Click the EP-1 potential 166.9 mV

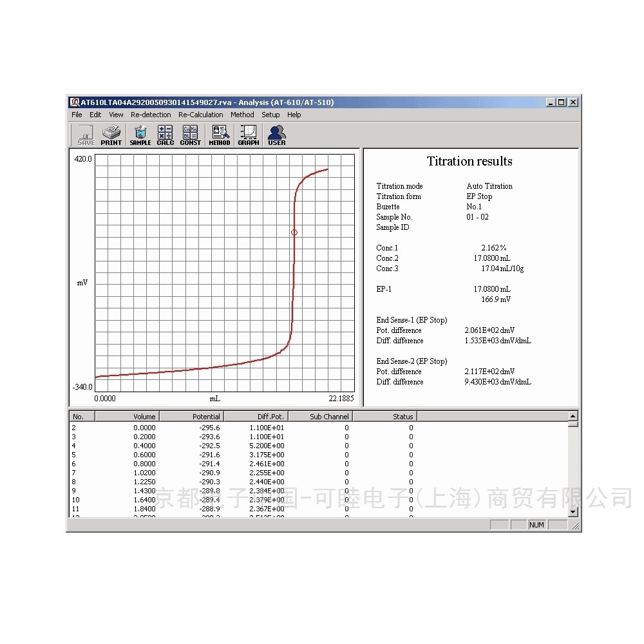click(496, 299)
